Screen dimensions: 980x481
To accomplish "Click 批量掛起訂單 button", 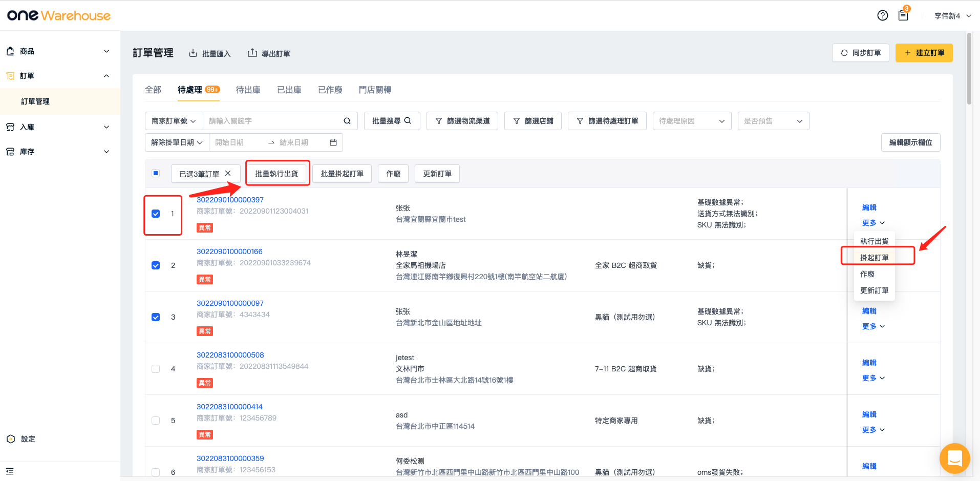I will pos(342,174).
